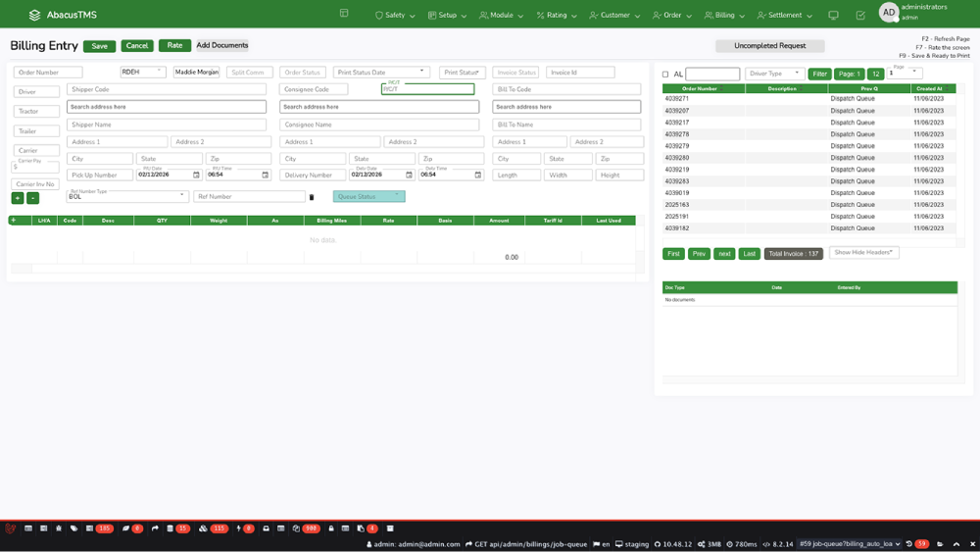The width and height of the screenshot is (980, 552).
Task: Click the checklist icon in top navbar
Action: (x=860, y=16)
